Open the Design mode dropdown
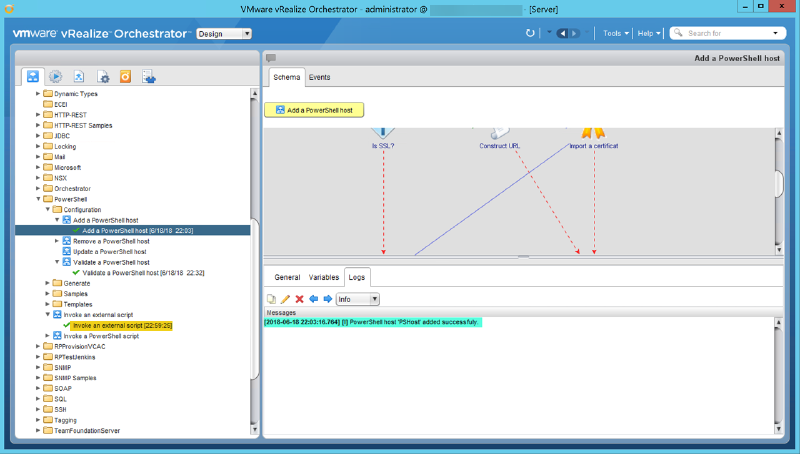 tap(224, 34)
